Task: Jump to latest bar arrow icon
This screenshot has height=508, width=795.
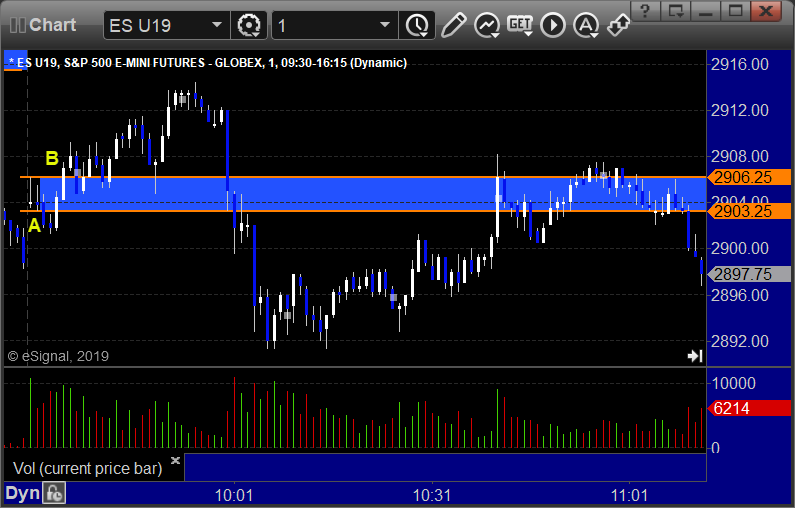Action: tap(695, 356)
